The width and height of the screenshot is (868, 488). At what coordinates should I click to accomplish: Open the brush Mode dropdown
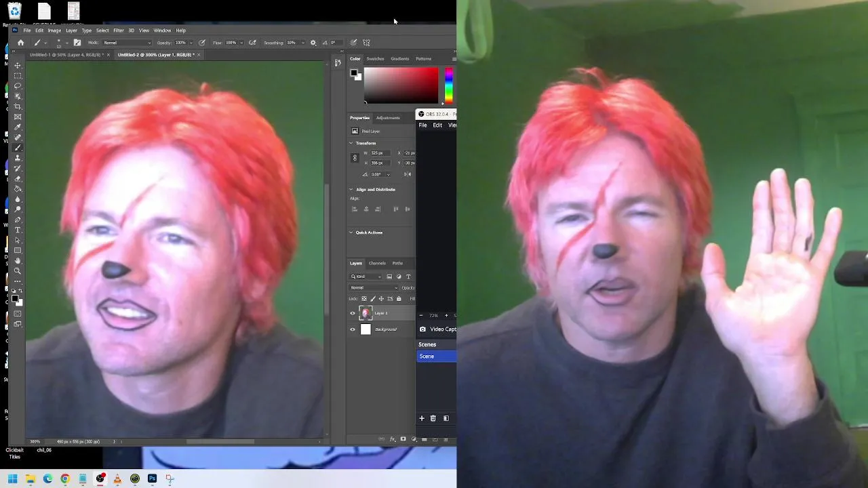tap(127, 43)
